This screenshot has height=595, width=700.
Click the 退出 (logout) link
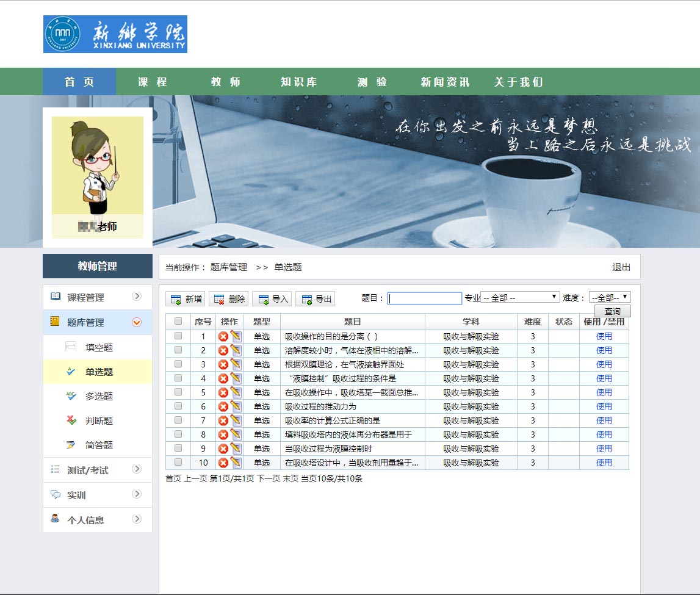pyautogui.click(x=621, y=267)
